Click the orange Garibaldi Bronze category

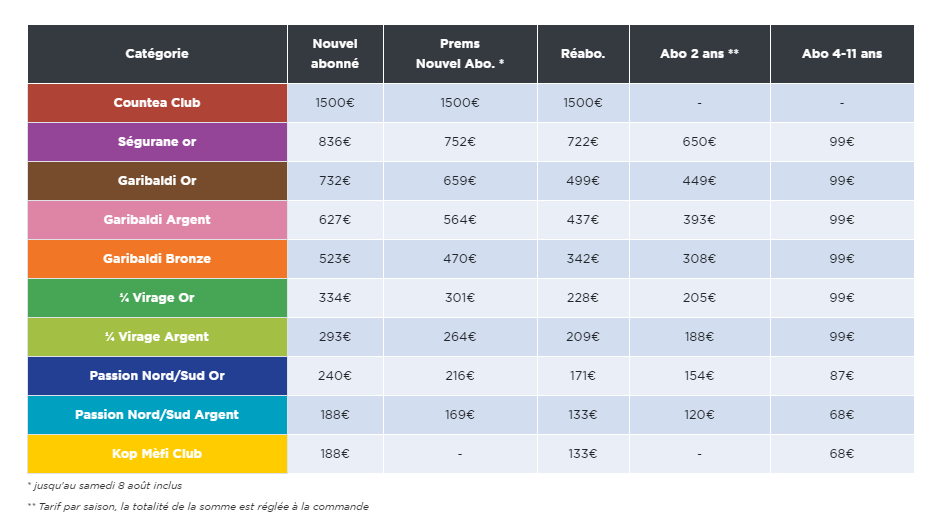click(x=157, y=259)
